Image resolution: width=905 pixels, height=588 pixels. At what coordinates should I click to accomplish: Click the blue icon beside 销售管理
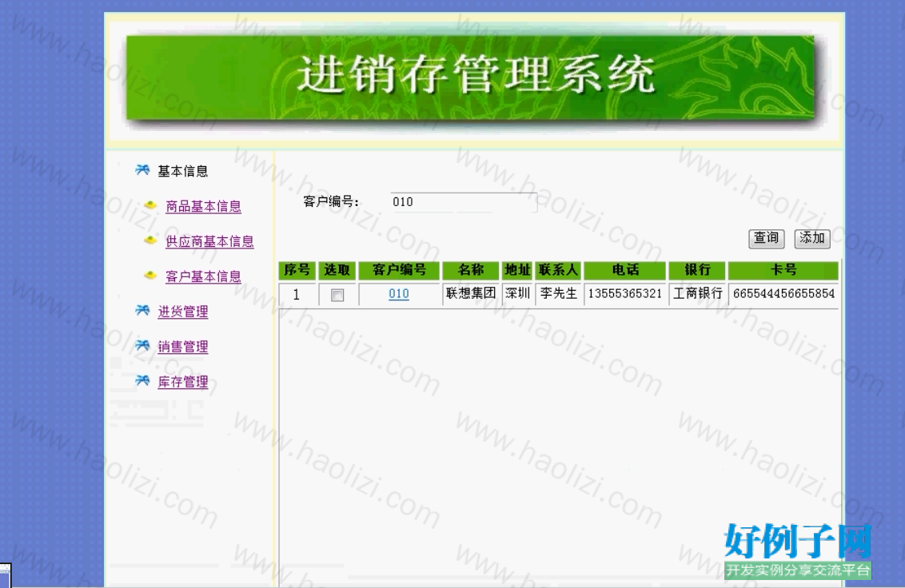(142, 346)
